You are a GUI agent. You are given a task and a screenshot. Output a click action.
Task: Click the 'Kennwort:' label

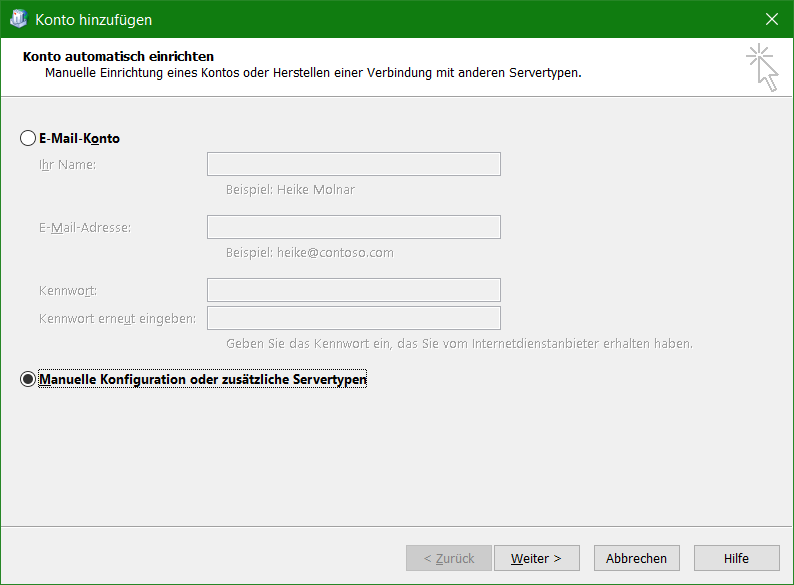tap(68, 291)
